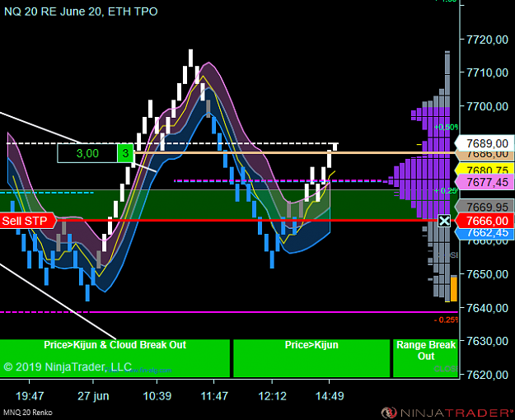Click the copyright 2019 NinjaTrader, LLC text
Viewport: 515px width, 420px height.
pos(68,366)
